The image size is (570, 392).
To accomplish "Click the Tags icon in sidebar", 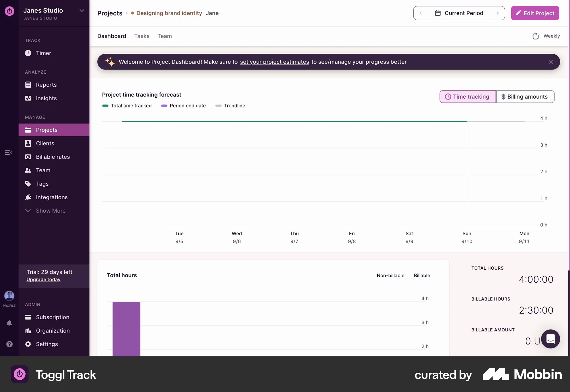I will (28, 184).
